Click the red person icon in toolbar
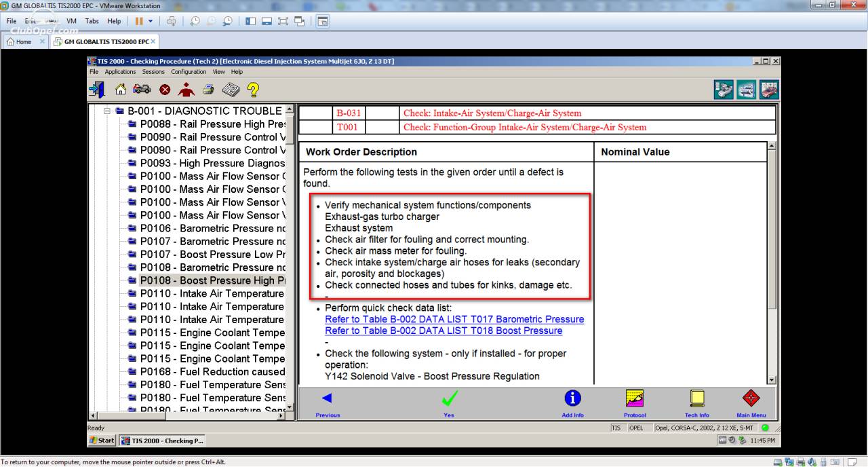The height and width of the screenshot is (467, 868). (x=186, y=89)
